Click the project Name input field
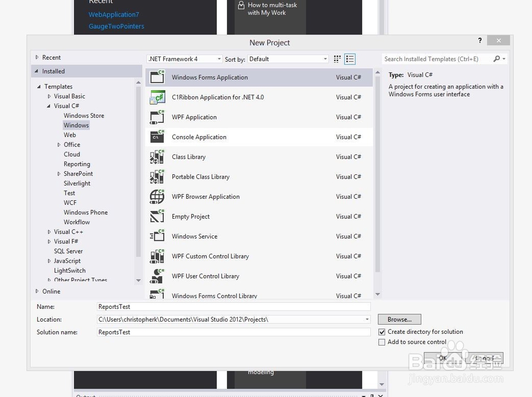Screen dimensions: 532x397 [x=234, y=307]
